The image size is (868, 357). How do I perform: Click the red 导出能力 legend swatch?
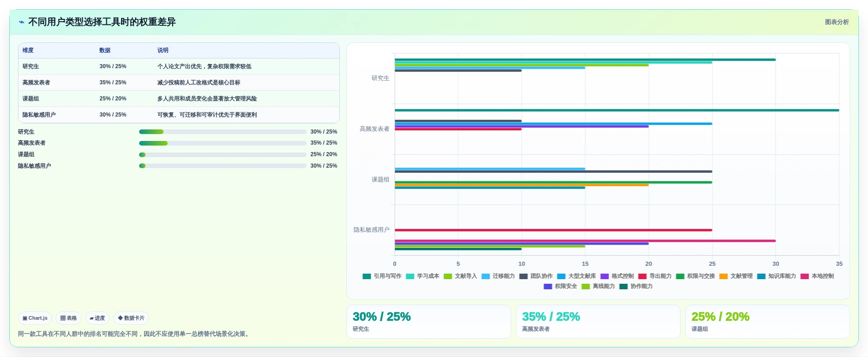642,276
